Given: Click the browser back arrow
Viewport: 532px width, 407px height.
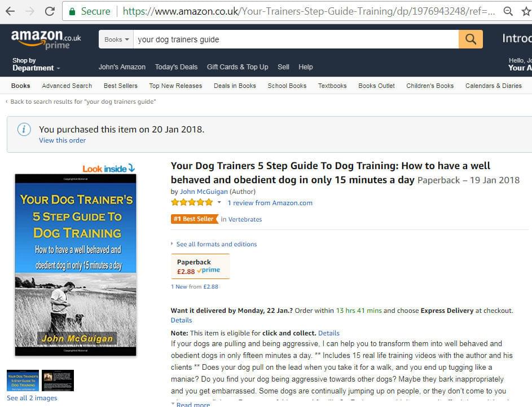Looking at the screenshot, I should 11,11.
